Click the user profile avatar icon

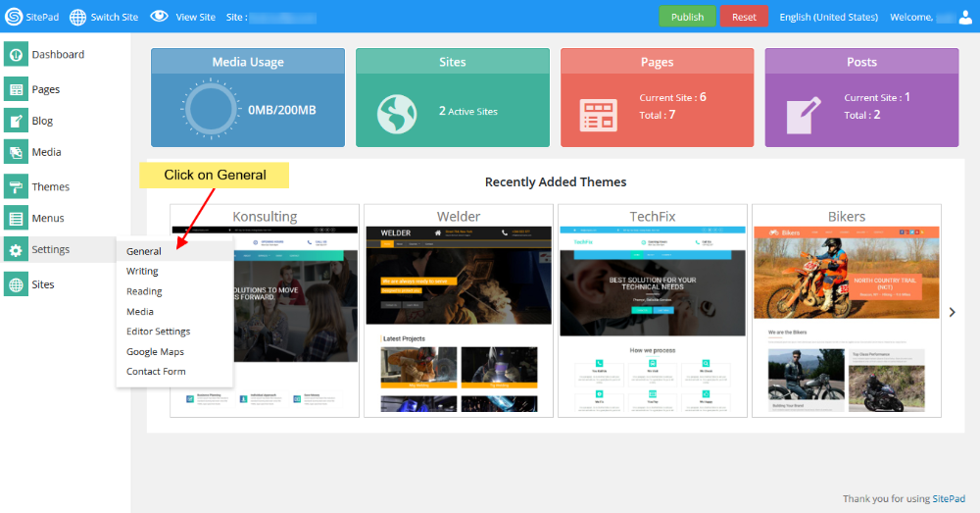(x=965, y=17)
